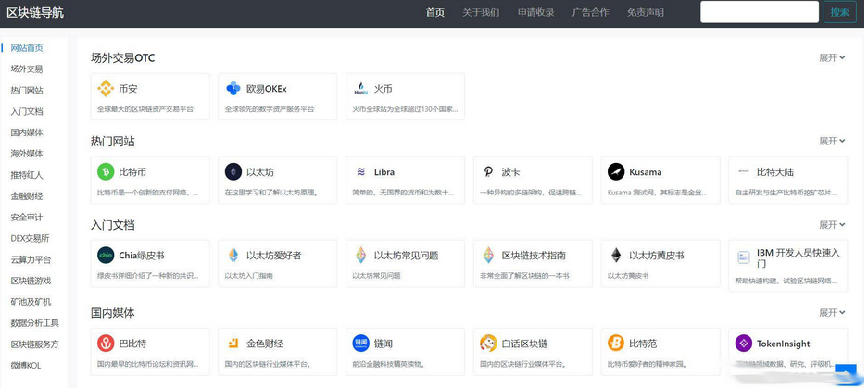Select 国内媒体 in the sidebar
This screenshot has width=868, height=388.
tap(27, 132)
